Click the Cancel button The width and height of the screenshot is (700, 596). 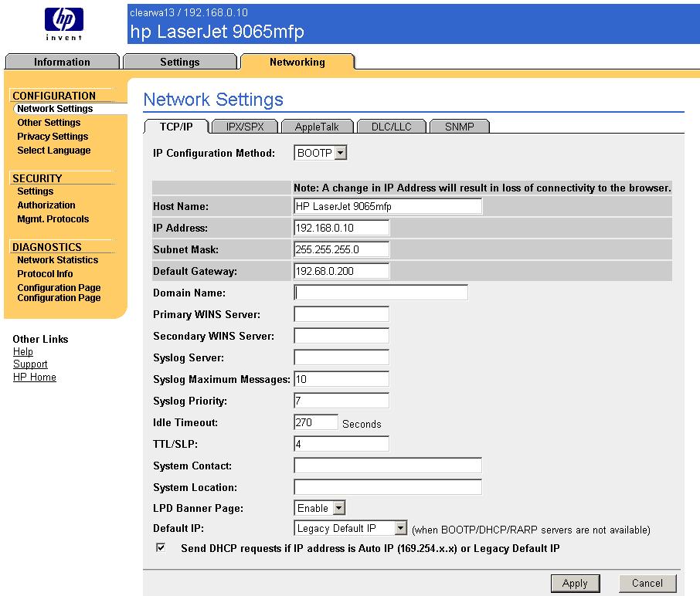pyautogui.click(x=647, y=584)
